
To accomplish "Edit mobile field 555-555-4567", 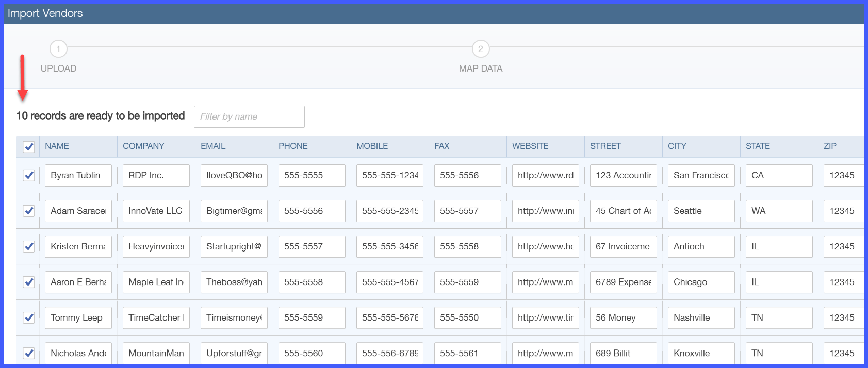I will (390, 282).
